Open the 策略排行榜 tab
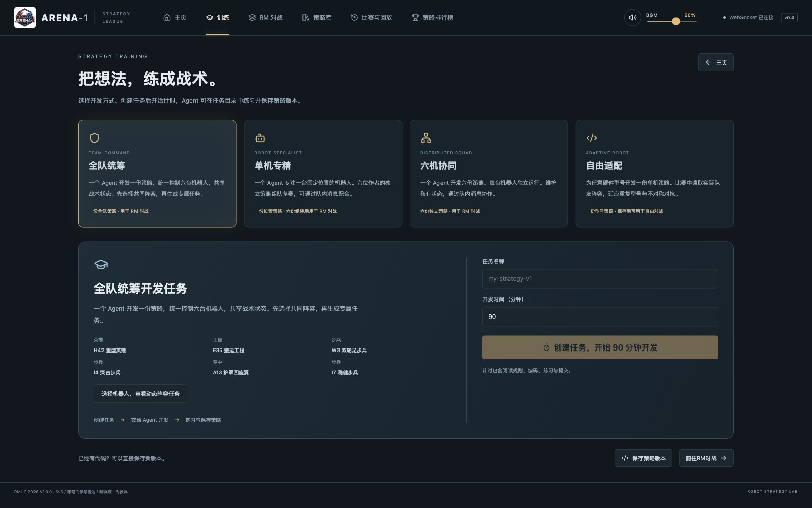 pyautogui.click(x=432, y=17)
